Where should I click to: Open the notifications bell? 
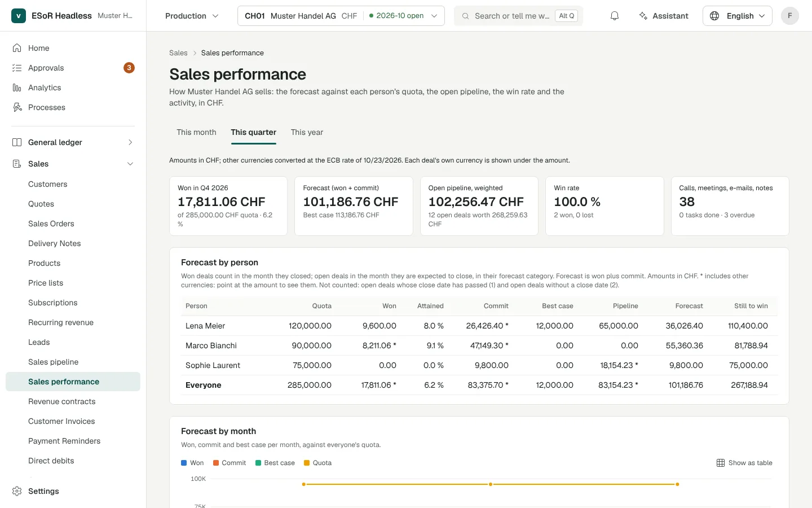615,16
